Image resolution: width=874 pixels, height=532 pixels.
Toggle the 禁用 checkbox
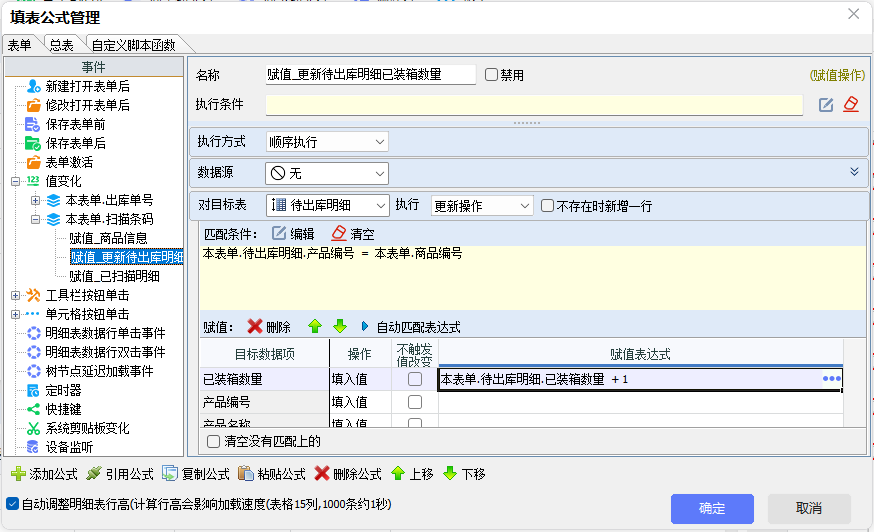click(491, 75)
